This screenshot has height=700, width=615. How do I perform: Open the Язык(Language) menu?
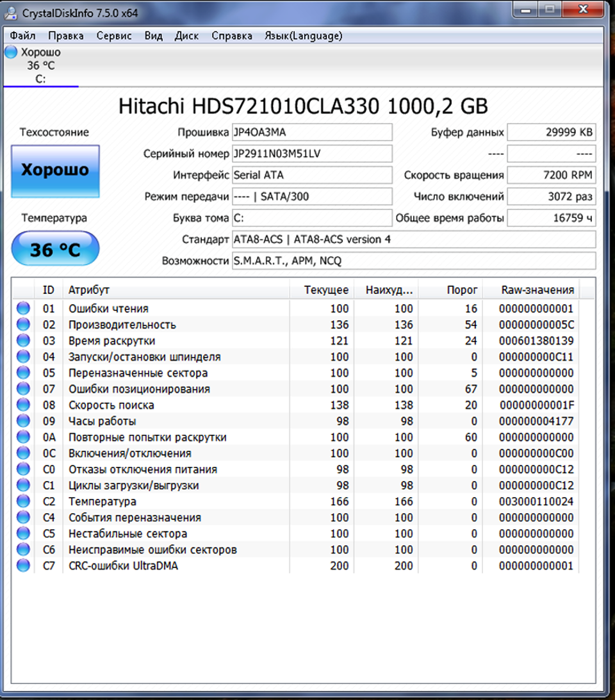point(303,36)
